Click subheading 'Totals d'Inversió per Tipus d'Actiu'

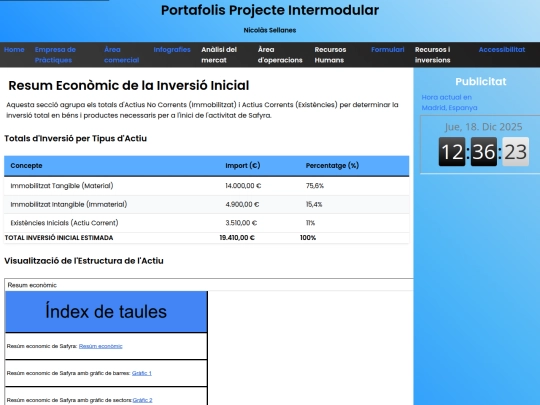75,138
